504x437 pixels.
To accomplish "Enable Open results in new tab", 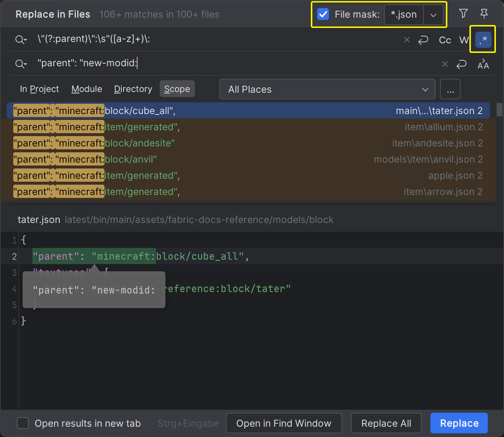I will coord(23,423).
